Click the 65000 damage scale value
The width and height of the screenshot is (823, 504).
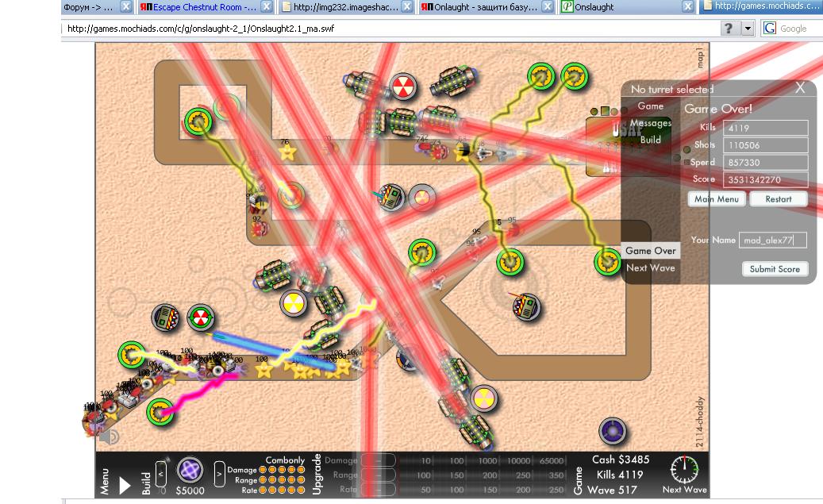[x=551, y=460]
